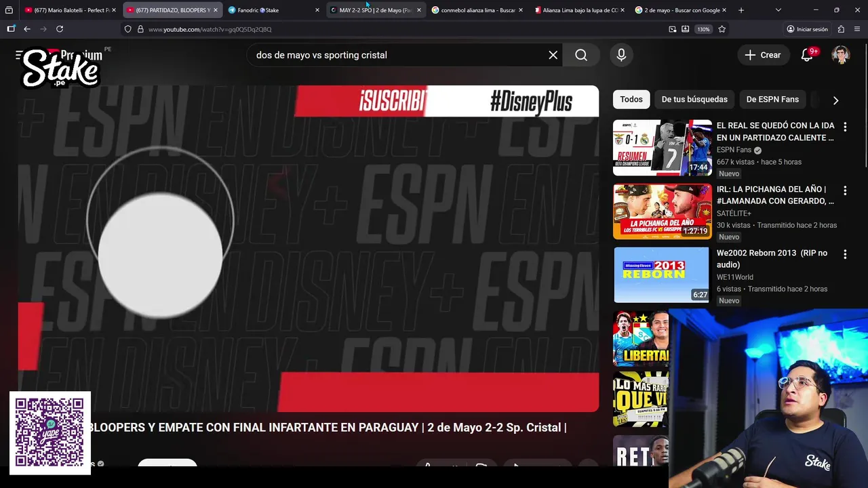
Task: Close the Mario Balotelli tab
Action: coord(114,10)
